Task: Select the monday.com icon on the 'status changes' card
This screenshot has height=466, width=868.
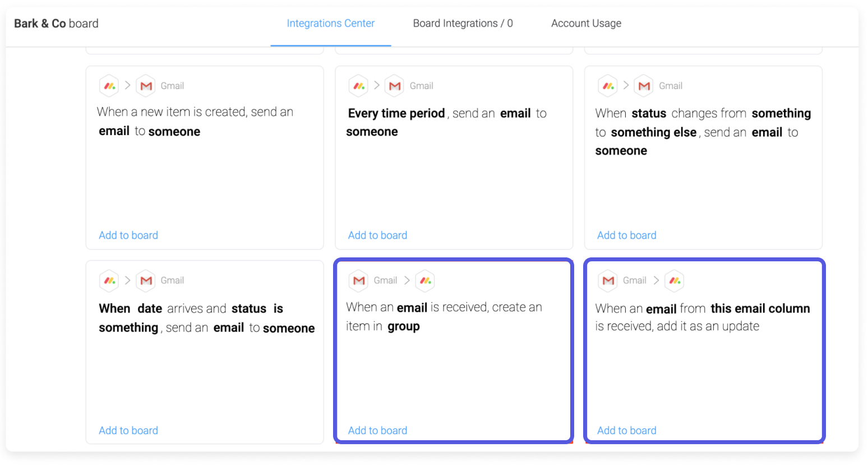Action: (608, 85)
